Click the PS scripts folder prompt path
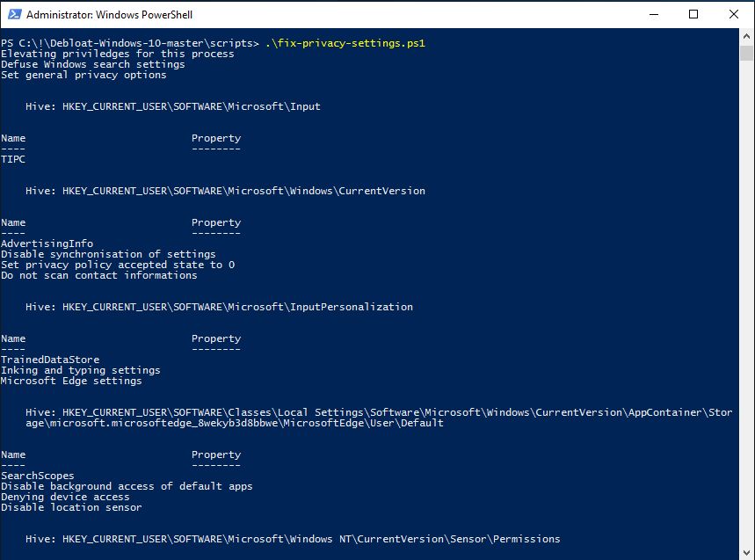This screenshot has height=560, width=755. click(x=130, y=43)
